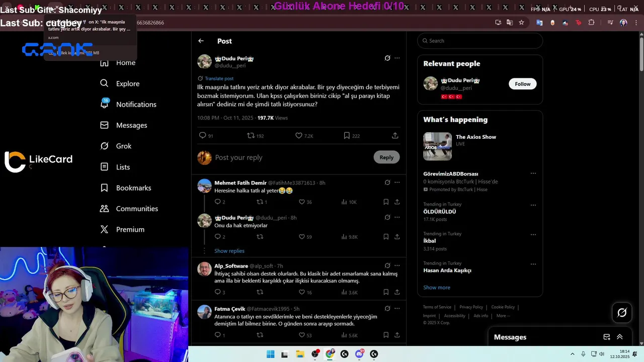Open Premium in X sidebar
644x362 pixels.
click(x=122, y=229)
